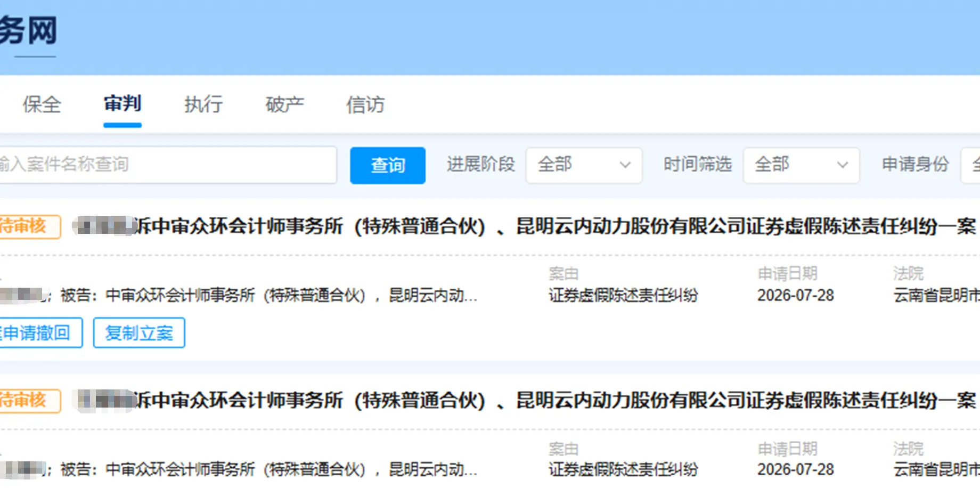Open the 信访 tab

click(365, 104)
